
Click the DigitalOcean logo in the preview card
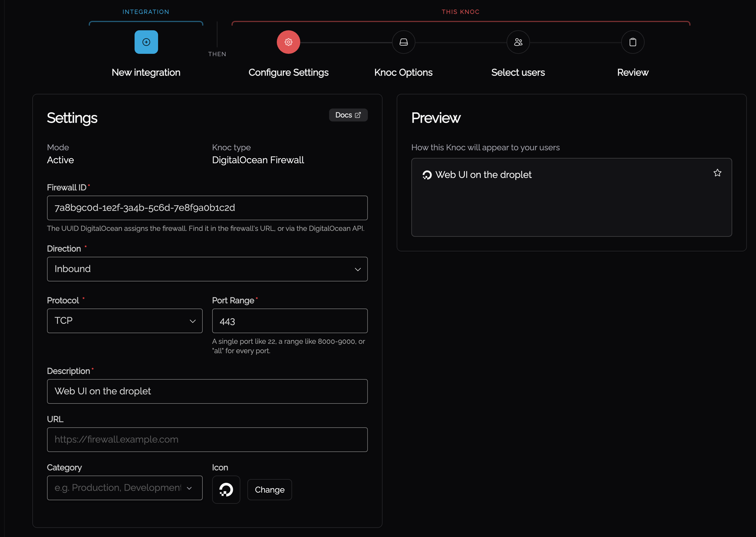[427, 175]
